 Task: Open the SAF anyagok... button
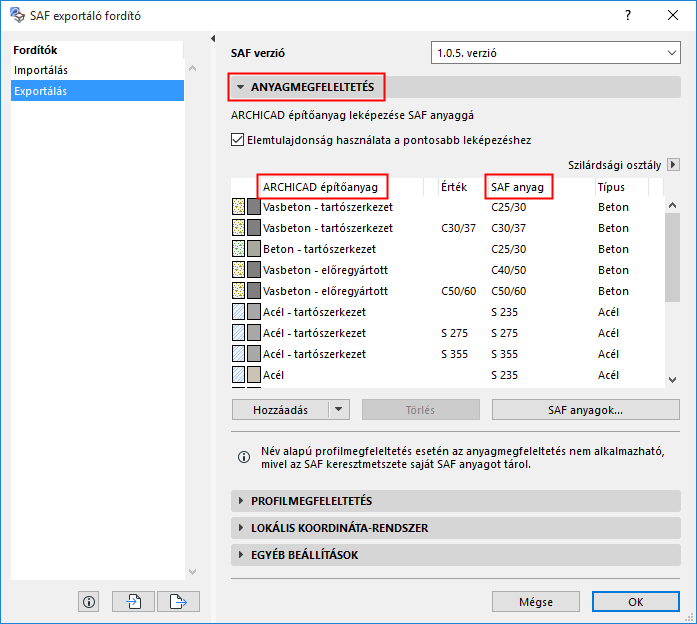585,409
